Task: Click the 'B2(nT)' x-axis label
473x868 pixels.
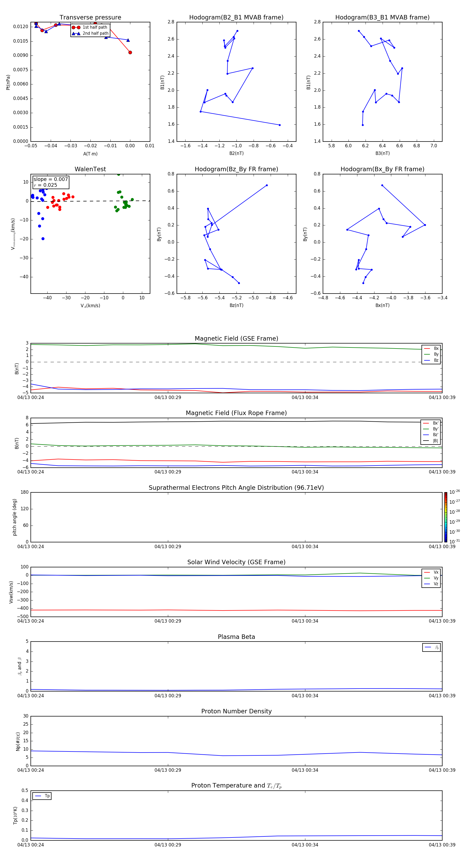Action: [236, 153]
